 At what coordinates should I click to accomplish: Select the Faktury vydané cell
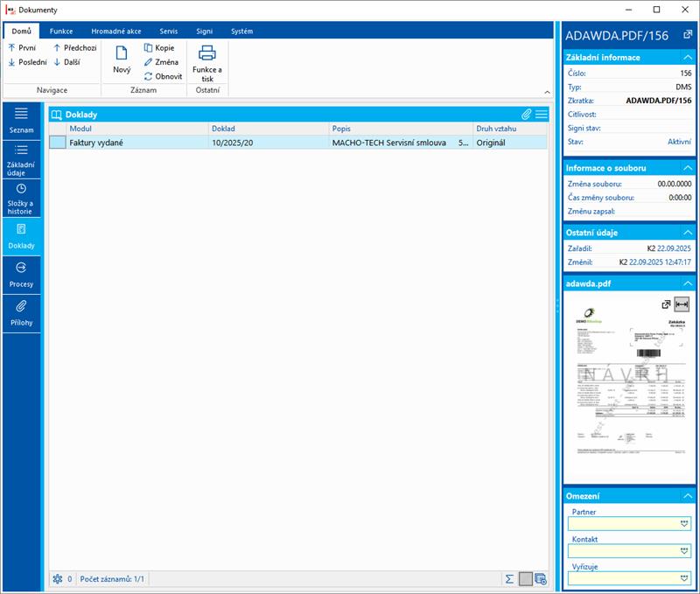137,143
